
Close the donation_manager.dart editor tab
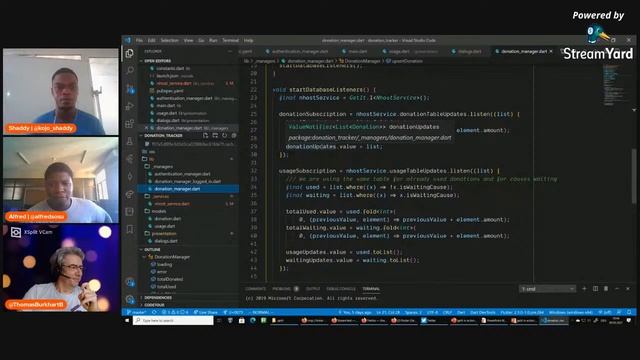551,51
